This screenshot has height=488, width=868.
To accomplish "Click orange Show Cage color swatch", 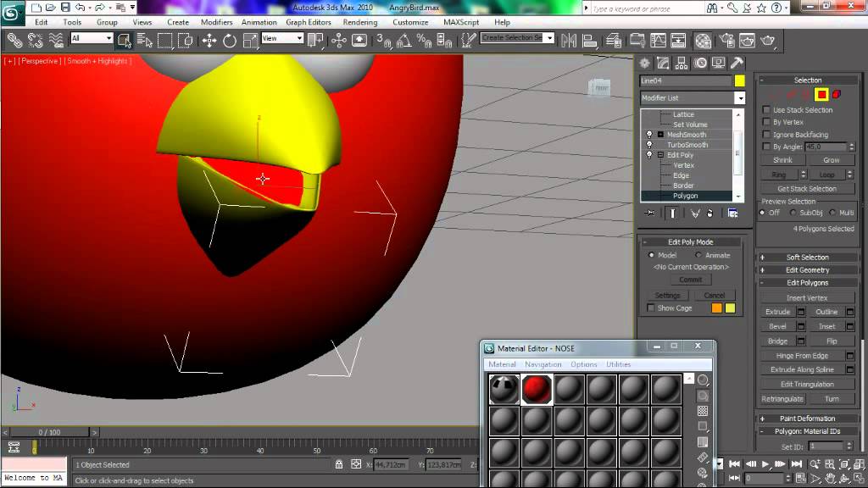I will click(x=716, y=308).
